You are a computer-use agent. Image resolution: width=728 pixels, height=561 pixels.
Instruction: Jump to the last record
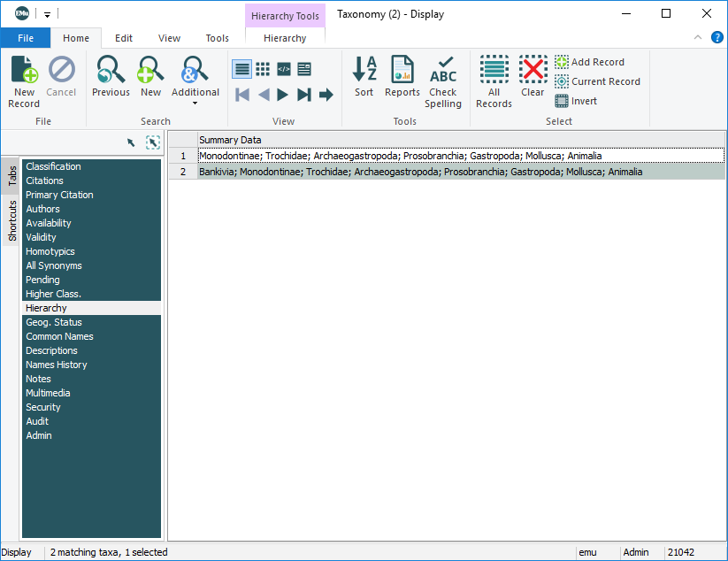[x=304, y=95]
